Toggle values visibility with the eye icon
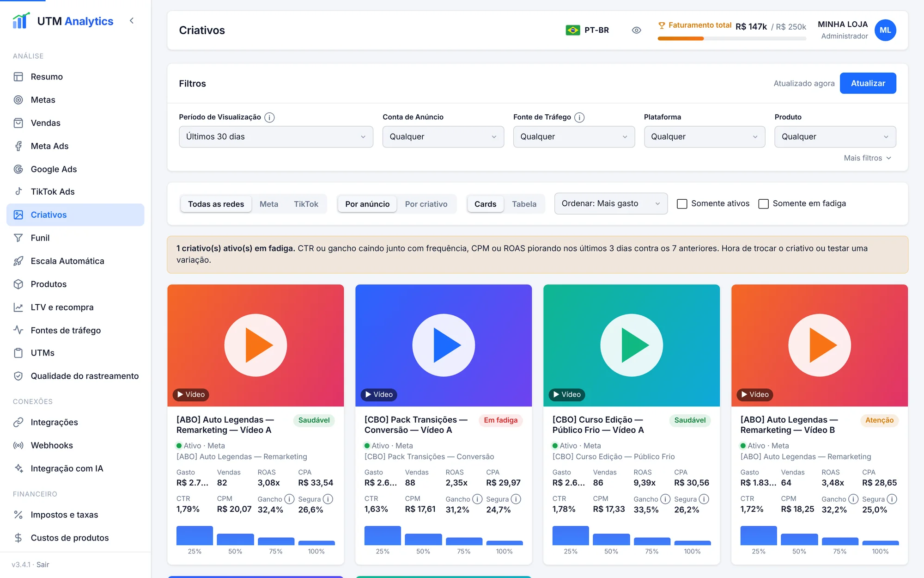 pos(636,30)
